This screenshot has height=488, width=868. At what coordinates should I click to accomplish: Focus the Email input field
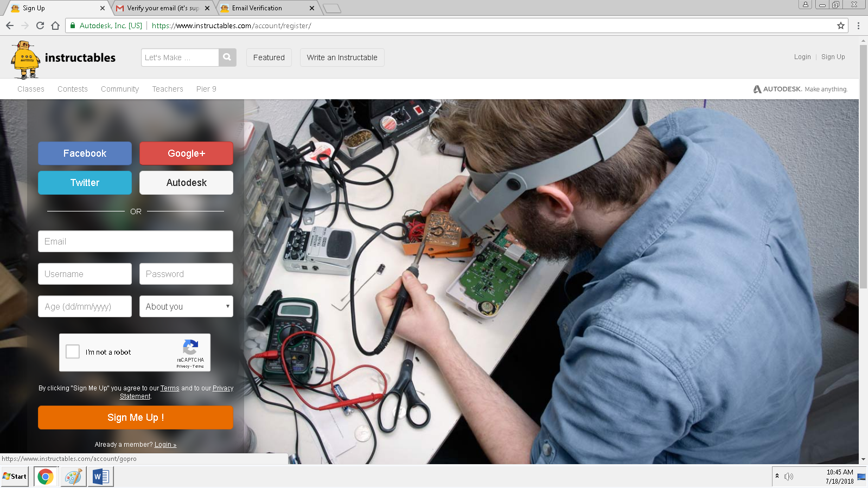click(136, 241)
